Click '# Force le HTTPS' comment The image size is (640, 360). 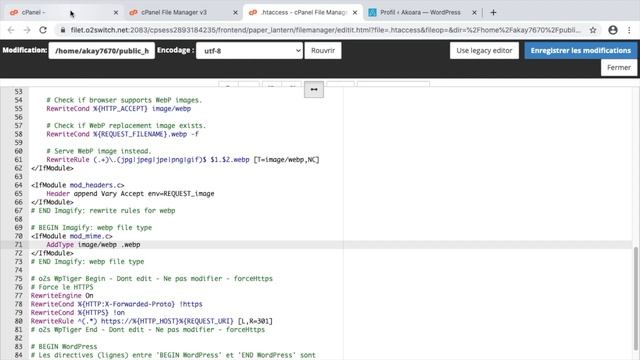click(62, 287)
